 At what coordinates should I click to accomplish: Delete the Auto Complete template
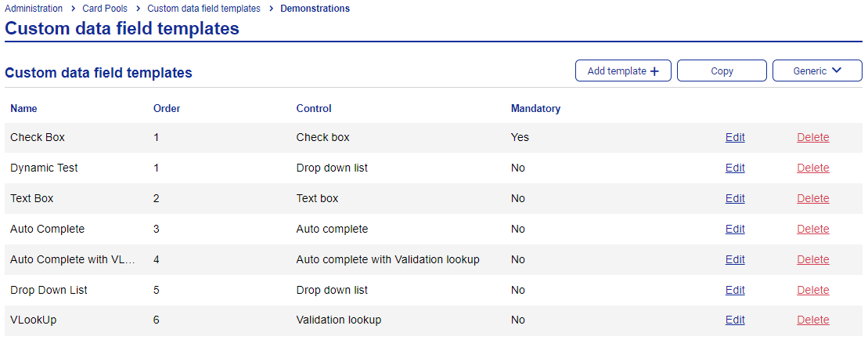[813, 229]
